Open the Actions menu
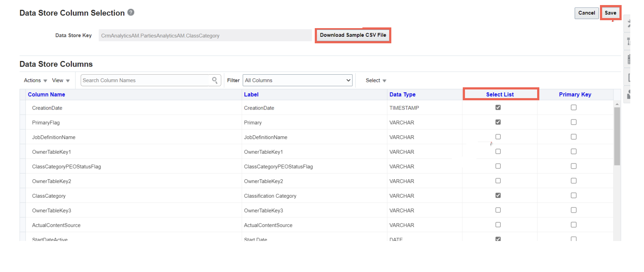This screenshot has height=272, width=644. pos(35,80)
